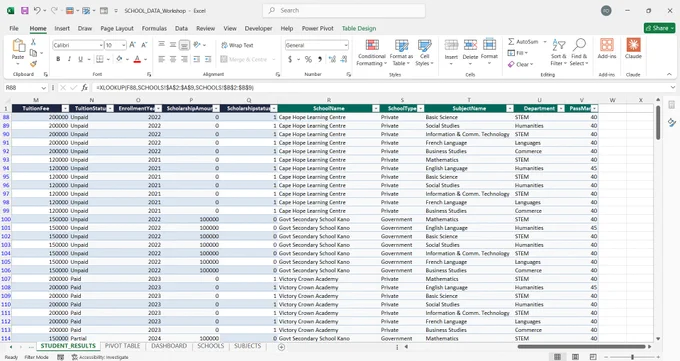
Task: Click Decrease Font Size icon
Action: click(144, 45)
